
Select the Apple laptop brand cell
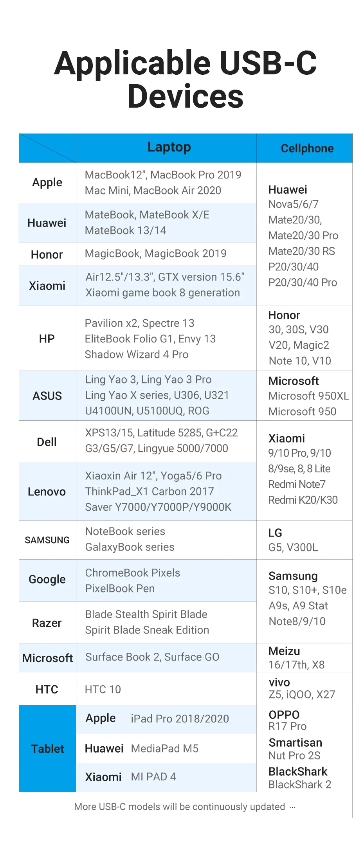[x=47, y=182]
